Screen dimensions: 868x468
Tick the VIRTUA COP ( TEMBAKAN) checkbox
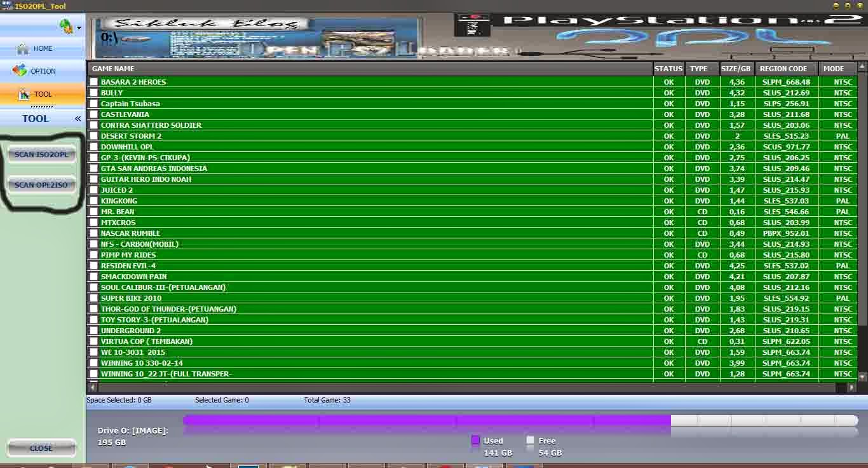94,341
